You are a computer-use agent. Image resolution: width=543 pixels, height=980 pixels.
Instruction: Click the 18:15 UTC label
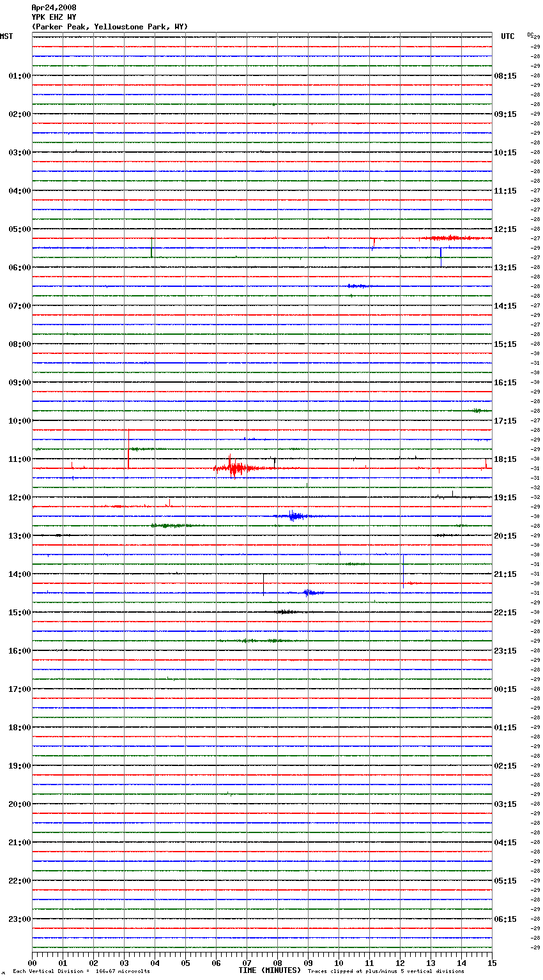[505, 459]
